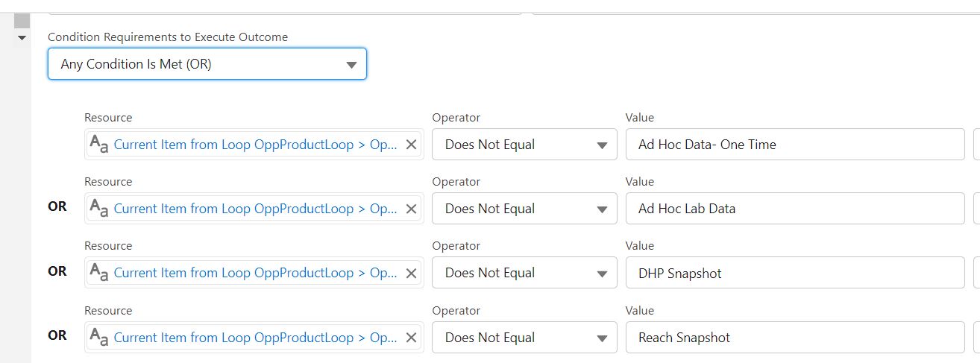This screenshot has height=363, width=980.
Task: Click the text-type icon in the first resource field
Action: click(99, 145)
